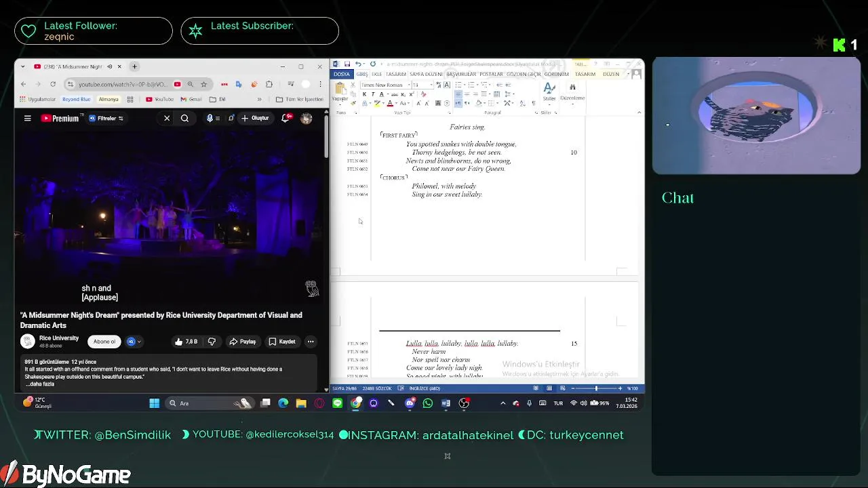Click the Paste (Yapıştır) icon in Word
This screenshot has width=868, height=488.
click(x=340, y=88)
